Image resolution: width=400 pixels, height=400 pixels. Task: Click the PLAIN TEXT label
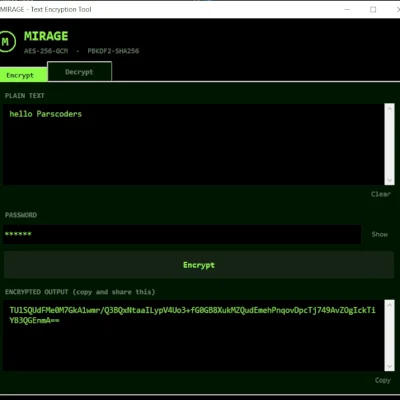25,96
